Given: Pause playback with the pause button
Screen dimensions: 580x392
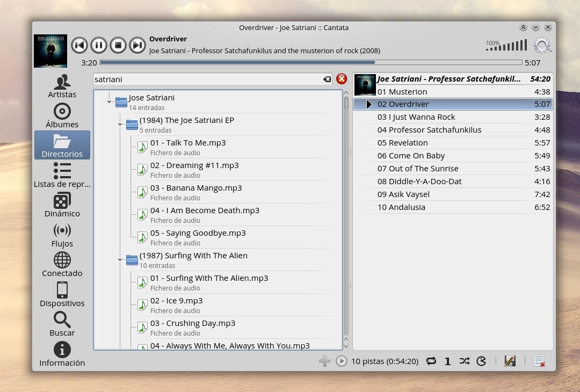Looking at the screenshot, I should tap(99, 45).
